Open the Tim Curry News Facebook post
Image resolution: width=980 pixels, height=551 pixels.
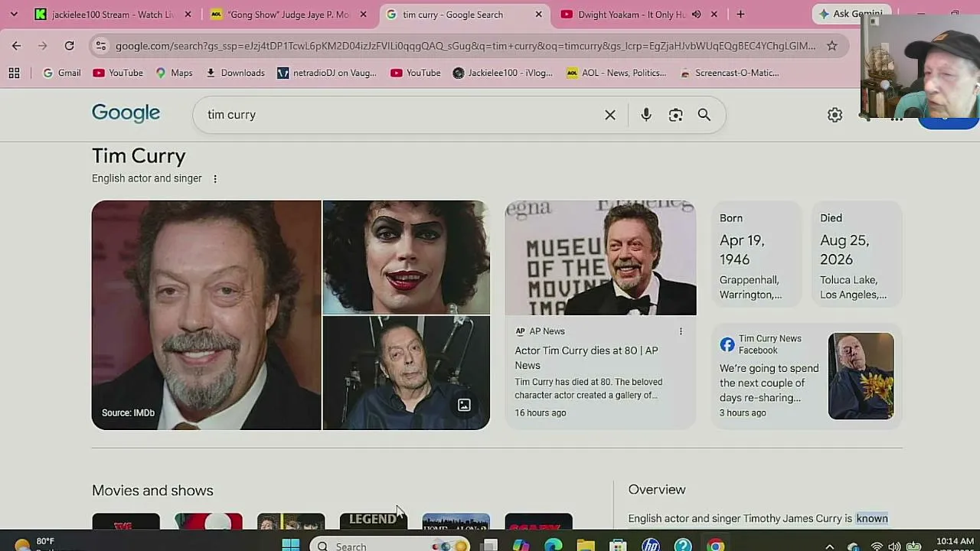point(808,376)
